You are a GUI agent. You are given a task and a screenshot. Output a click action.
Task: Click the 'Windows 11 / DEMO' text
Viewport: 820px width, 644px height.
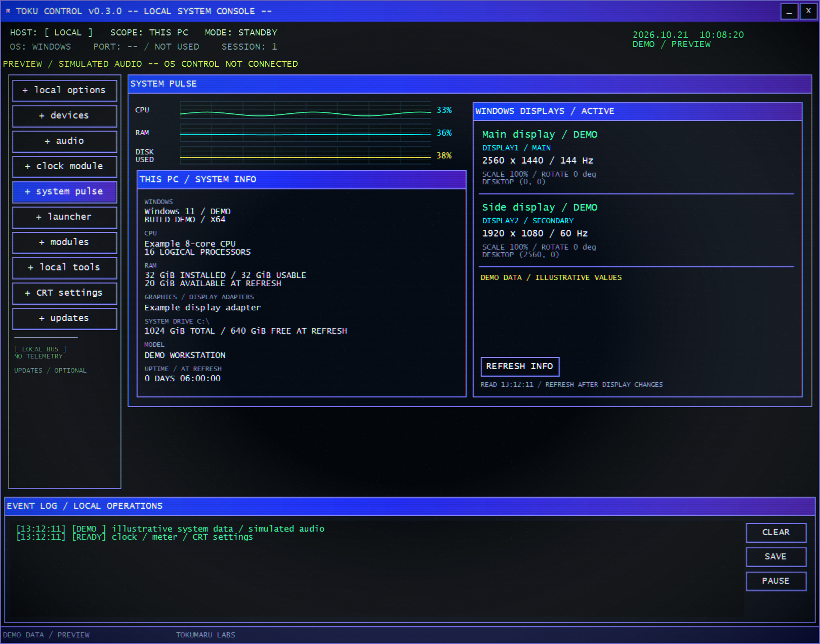coord(187,212)
